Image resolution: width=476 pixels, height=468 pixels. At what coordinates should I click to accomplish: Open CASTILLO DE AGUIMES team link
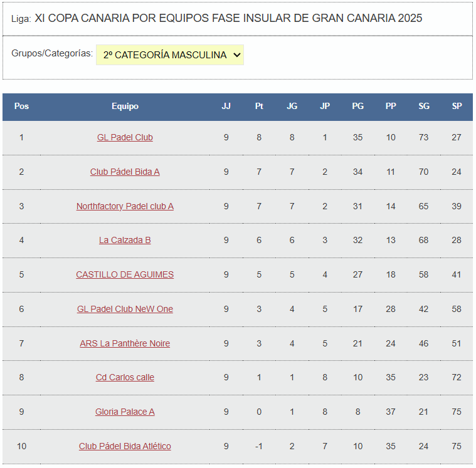pos(125,274)
